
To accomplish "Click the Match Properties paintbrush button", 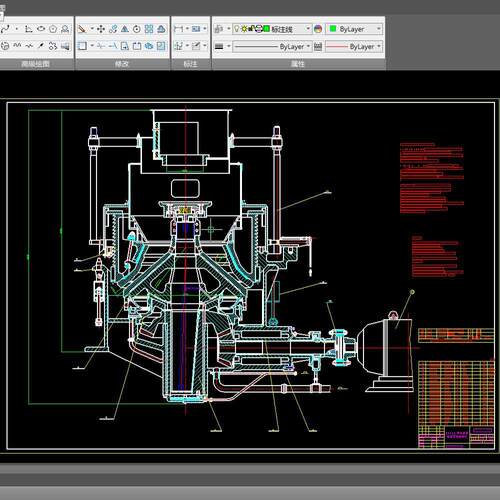I will [219, 29].
